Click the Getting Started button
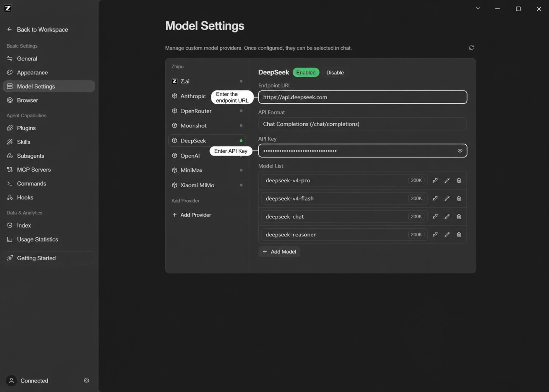 pos(49,258)
